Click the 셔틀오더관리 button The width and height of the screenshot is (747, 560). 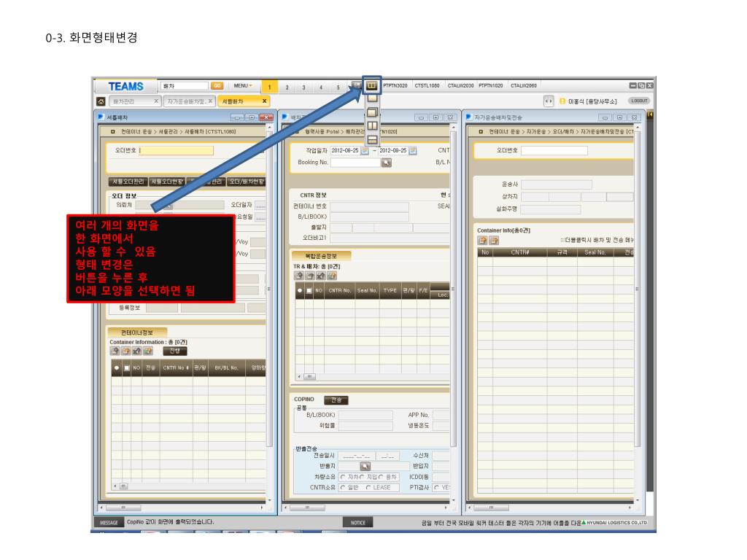click(128, 182)
